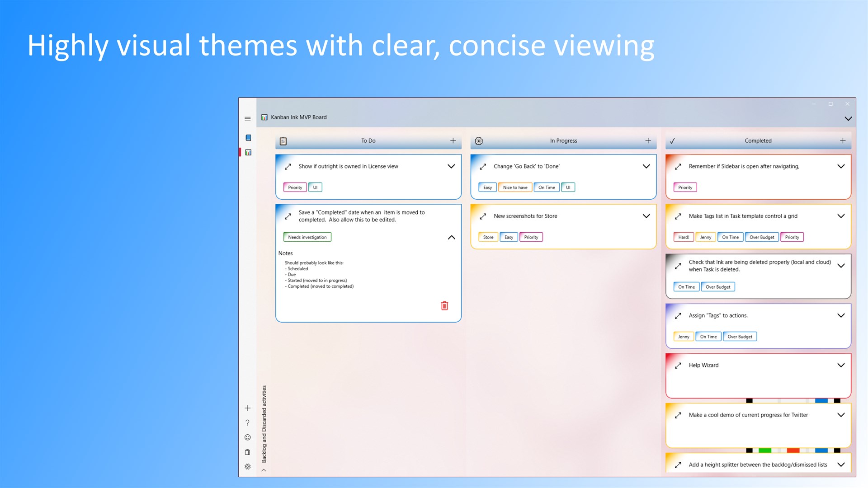Click the Completed column header
Screen dimensions: 868x488
[x=758, y=141]
